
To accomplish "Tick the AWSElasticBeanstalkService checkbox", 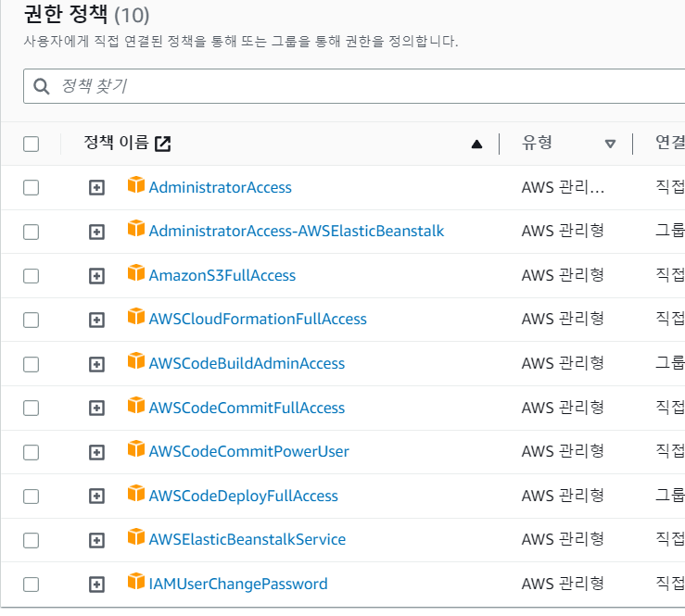I will pos(31,540).
